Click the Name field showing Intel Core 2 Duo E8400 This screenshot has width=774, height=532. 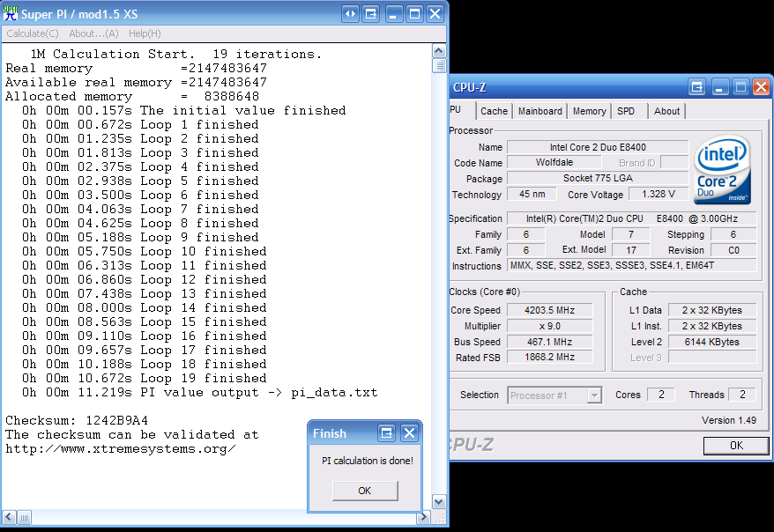pos(598,147)
